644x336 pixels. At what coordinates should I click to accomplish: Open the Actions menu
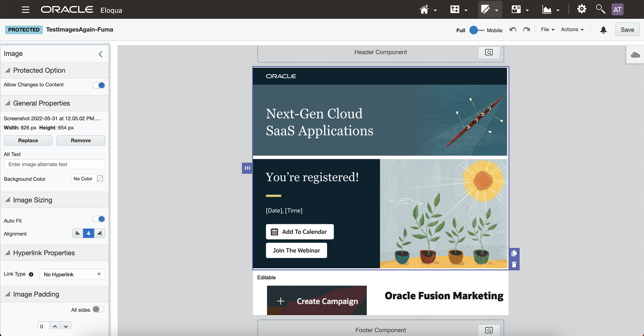tap(572, 29)
